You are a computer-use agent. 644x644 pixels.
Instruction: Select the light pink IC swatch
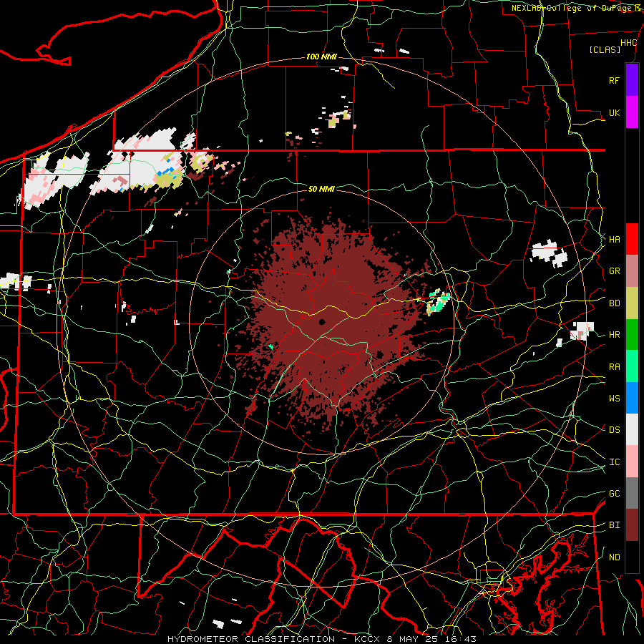tap(632, 462)
